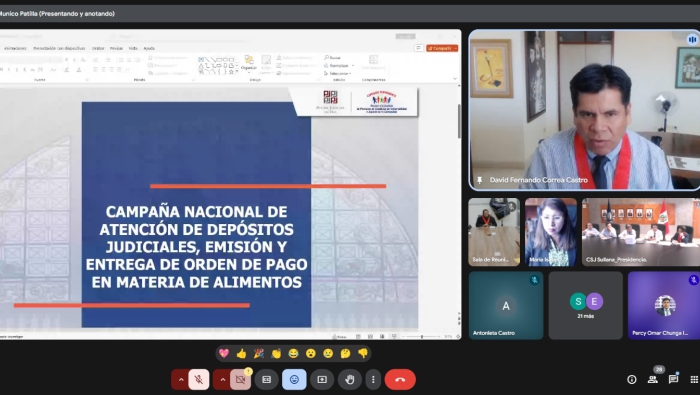Viewport: 700px width, 395px height.
Task: Open the Seleccionar dropdown
Action: 338,73
